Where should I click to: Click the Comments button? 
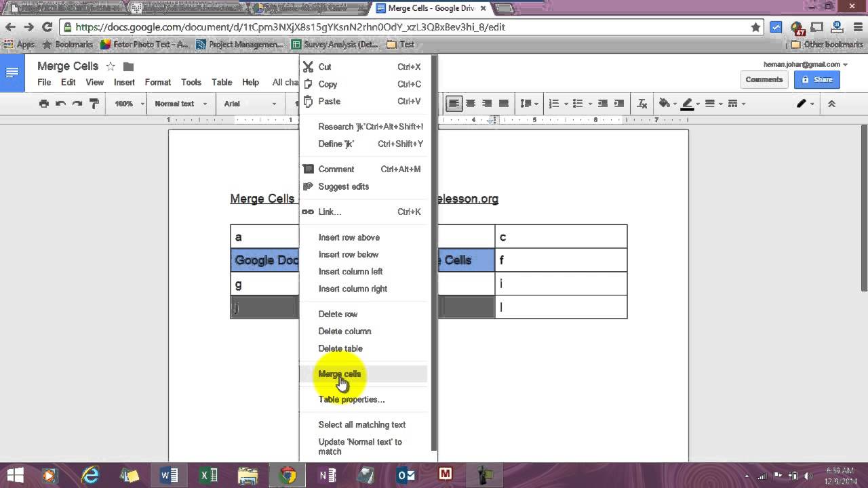764,79
